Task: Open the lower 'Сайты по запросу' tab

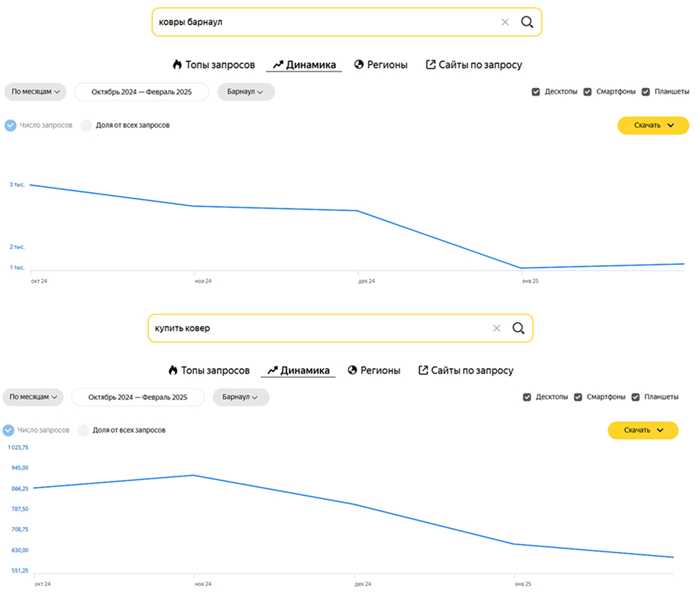Action: coord(472,371)
